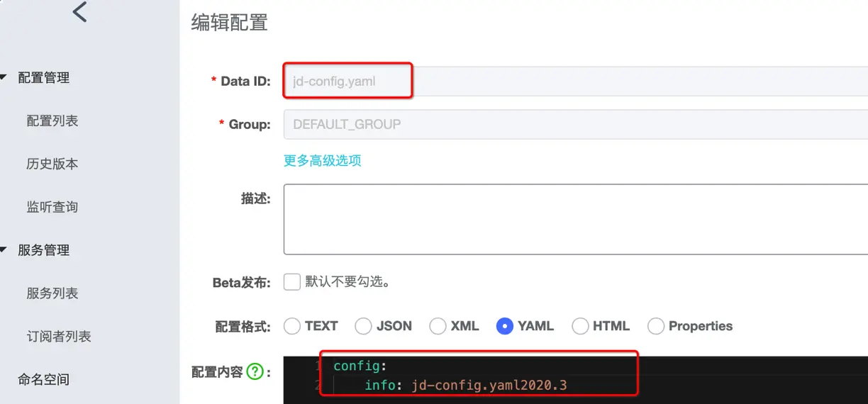Select JSON config format
868x404 pixels.
coord(364,326)
